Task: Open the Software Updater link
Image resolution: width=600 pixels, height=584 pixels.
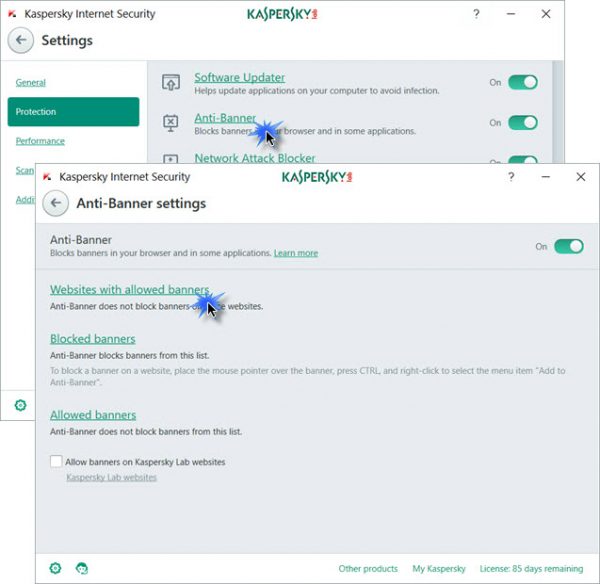Action: click(x=240, y=78)
